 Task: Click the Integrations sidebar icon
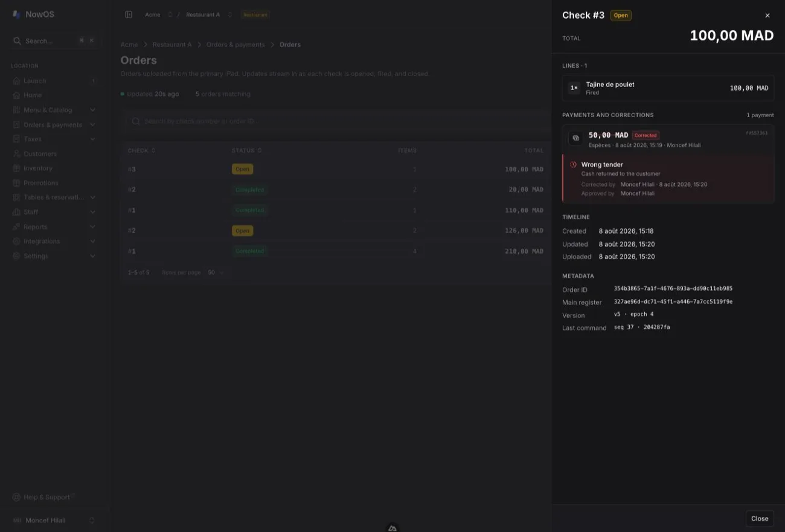click(x=16, y=242)
